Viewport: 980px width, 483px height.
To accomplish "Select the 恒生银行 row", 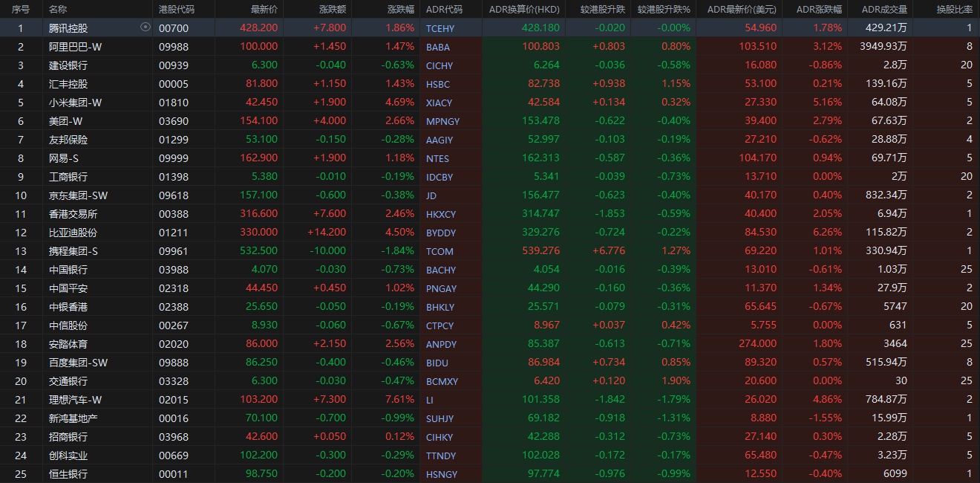I will tap(68, 474).
